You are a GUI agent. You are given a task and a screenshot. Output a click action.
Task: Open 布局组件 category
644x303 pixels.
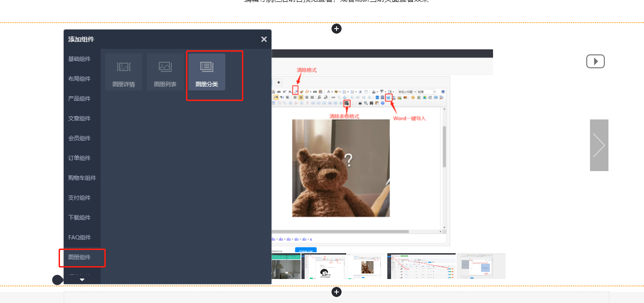pyautogui.click(x=79, y=79)
